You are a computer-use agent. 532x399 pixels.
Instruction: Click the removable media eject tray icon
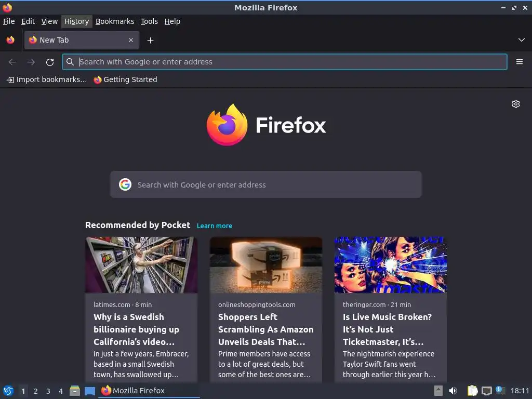[x=438, y=391]
